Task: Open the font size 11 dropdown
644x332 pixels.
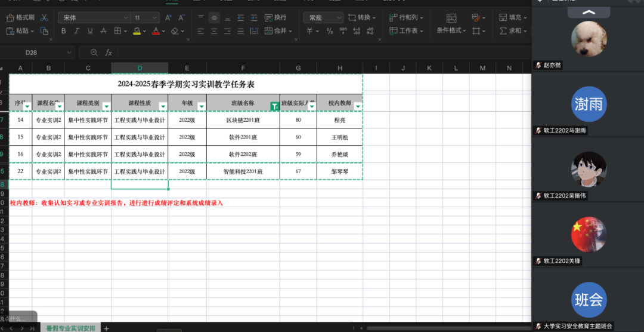Action: click(155, 18)
